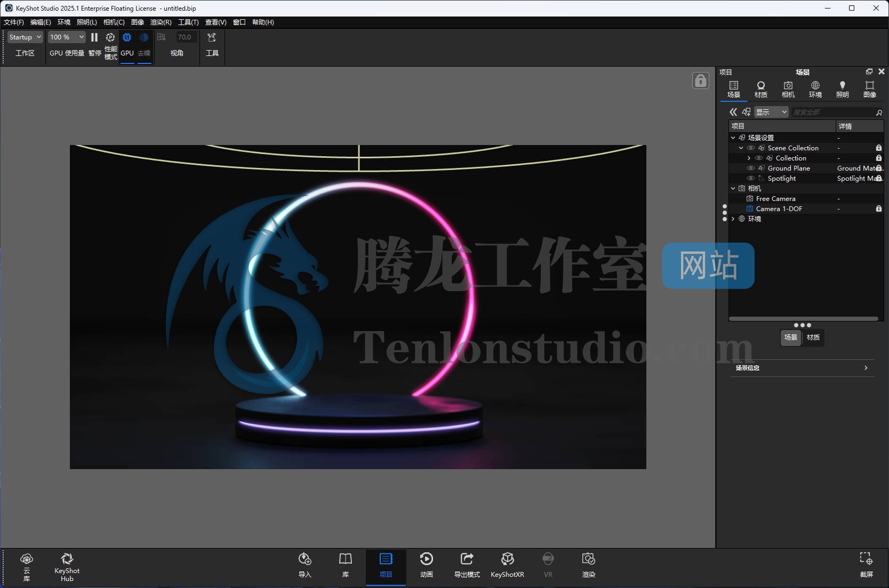This screenshot has height=588, width=889.
Task: Open the 显示 filter dropdown
Action: click(771, 112)
